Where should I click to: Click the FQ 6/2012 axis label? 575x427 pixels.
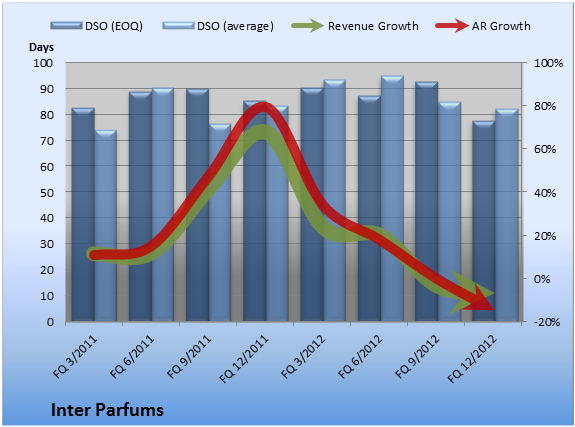[360, 356]
